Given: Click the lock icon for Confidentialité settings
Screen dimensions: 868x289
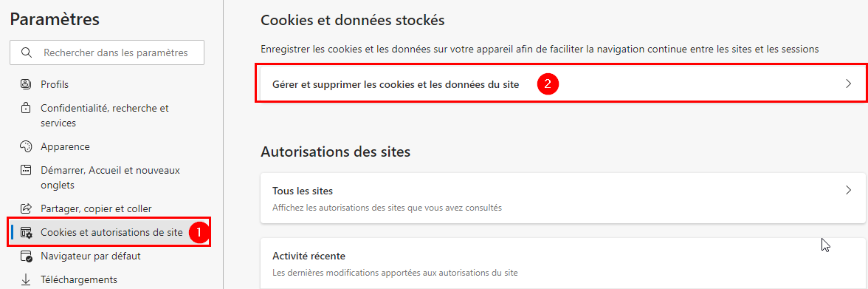Looking at the screenshot, I should pos(25,109).
